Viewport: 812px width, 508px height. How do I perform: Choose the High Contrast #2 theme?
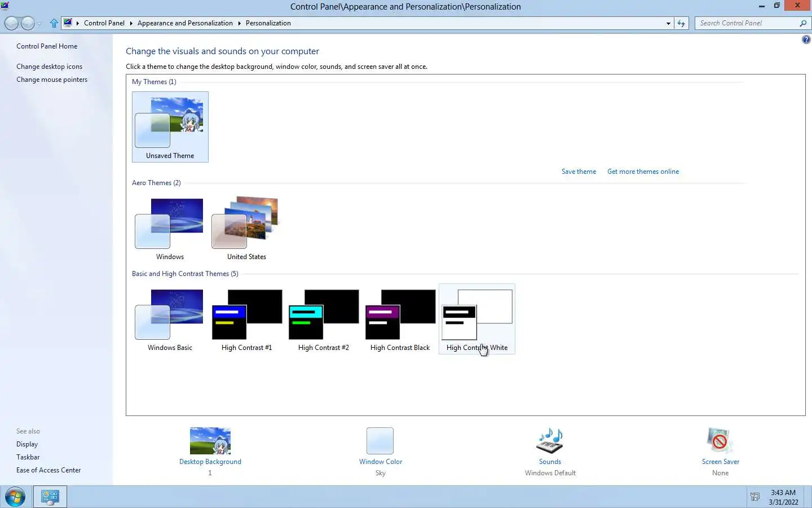coord(323,319)
